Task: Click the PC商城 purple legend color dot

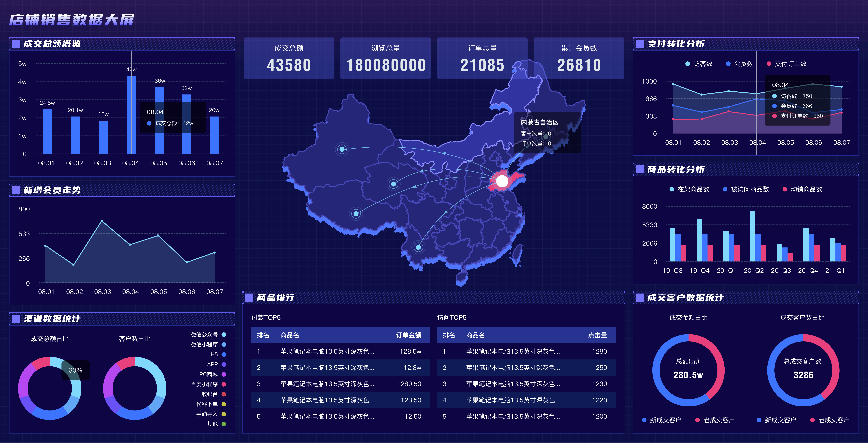Action: tap(224, 374)
